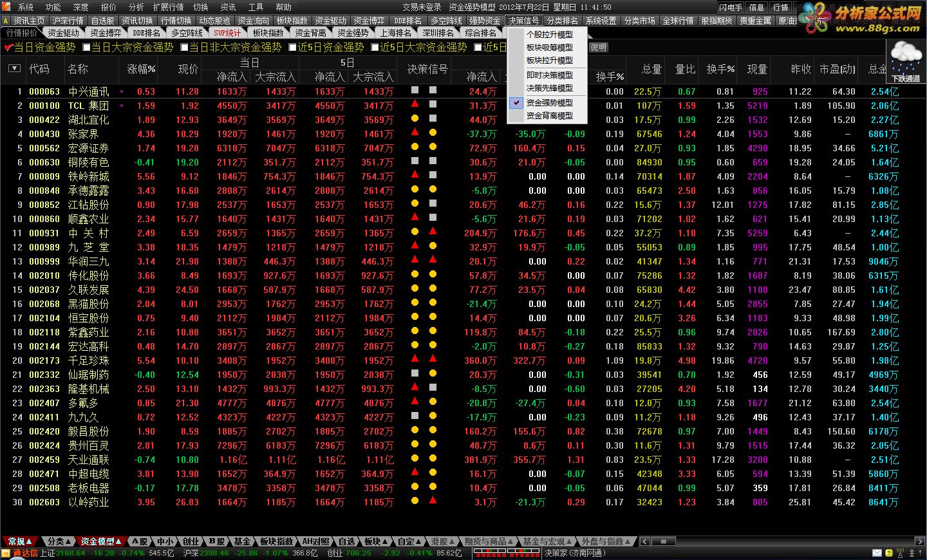Click the 自选股 toolbar button

(102, 21)
